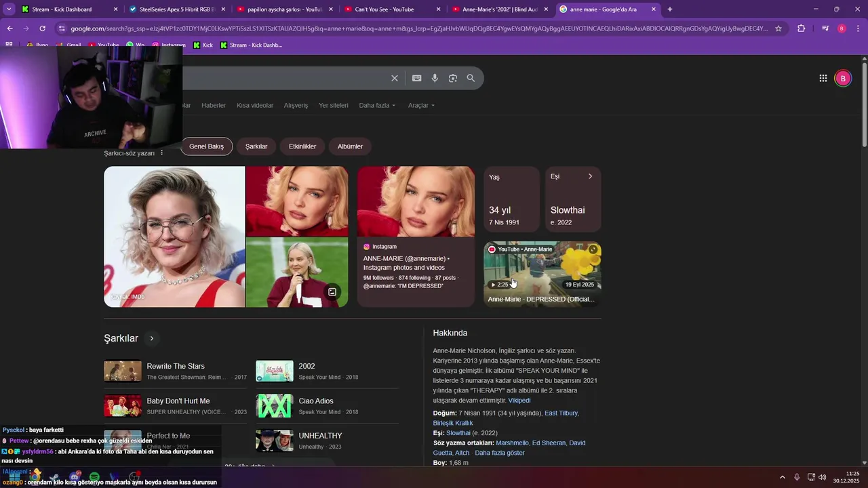Bookmark this page with the star icon
The width and height of the screenshot is (868, 488).
click(778, 28)
